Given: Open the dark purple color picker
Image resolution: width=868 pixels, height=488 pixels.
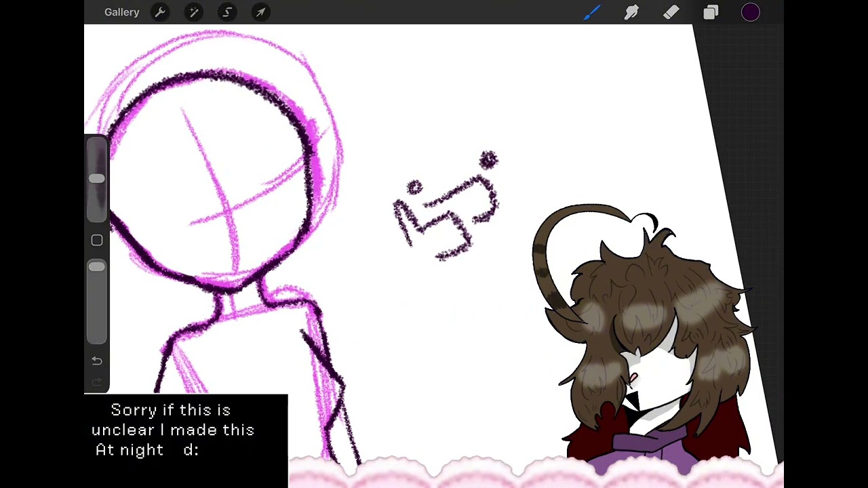Looking at the screenshot, I should pyautogui.click(x=751, y=12).
